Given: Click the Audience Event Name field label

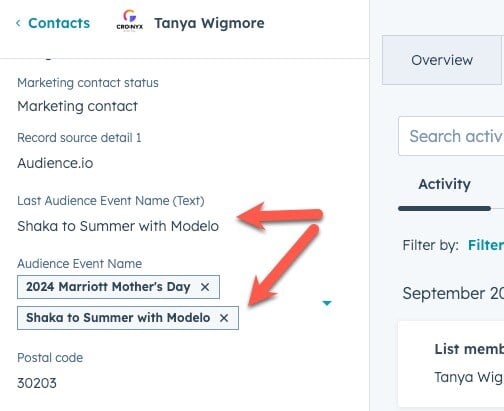Looking at the screenshot, I should (x=80, y=264).
